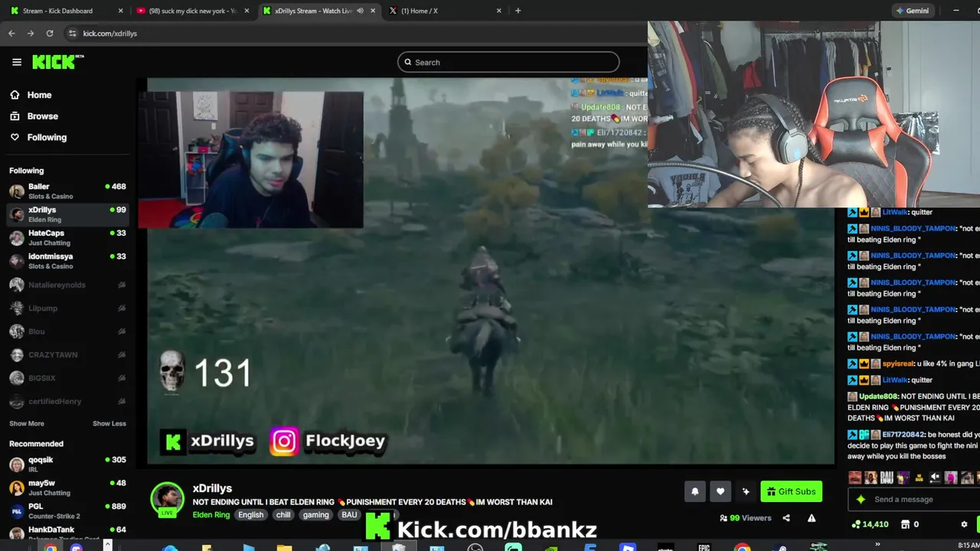Open Gemini in Chrome
This screenshot has width=980, height=551.
coord(913,11)
